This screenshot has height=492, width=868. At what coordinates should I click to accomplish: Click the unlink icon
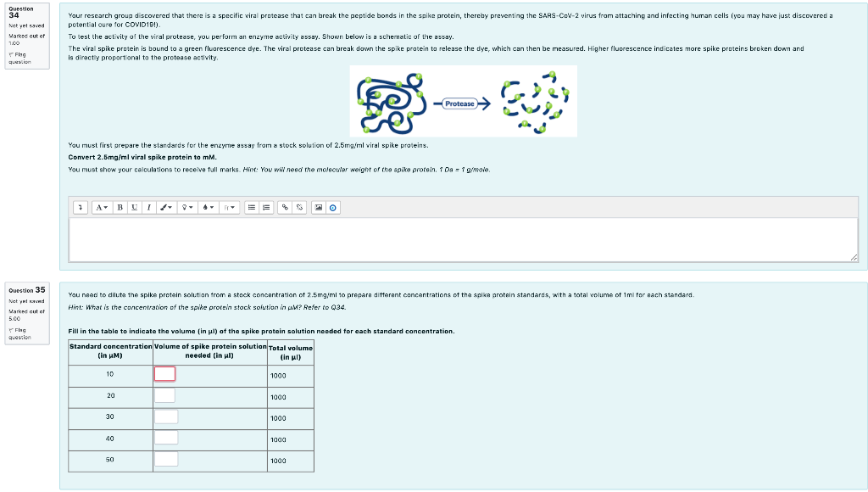pyautogui.click(x=299, y=207)
